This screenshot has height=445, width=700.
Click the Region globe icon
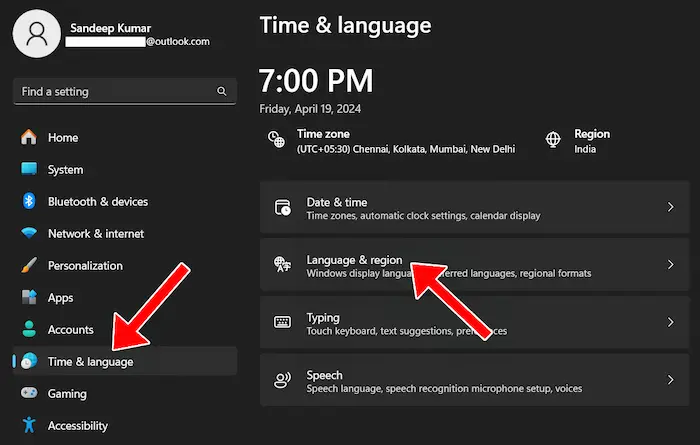pos(553,139)
